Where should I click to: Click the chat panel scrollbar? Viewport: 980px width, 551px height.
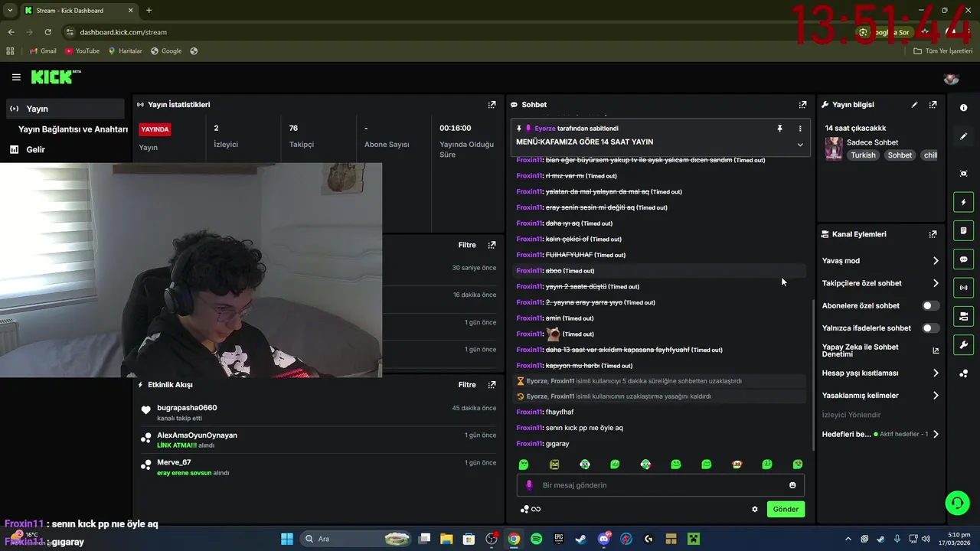coord(812,375)
